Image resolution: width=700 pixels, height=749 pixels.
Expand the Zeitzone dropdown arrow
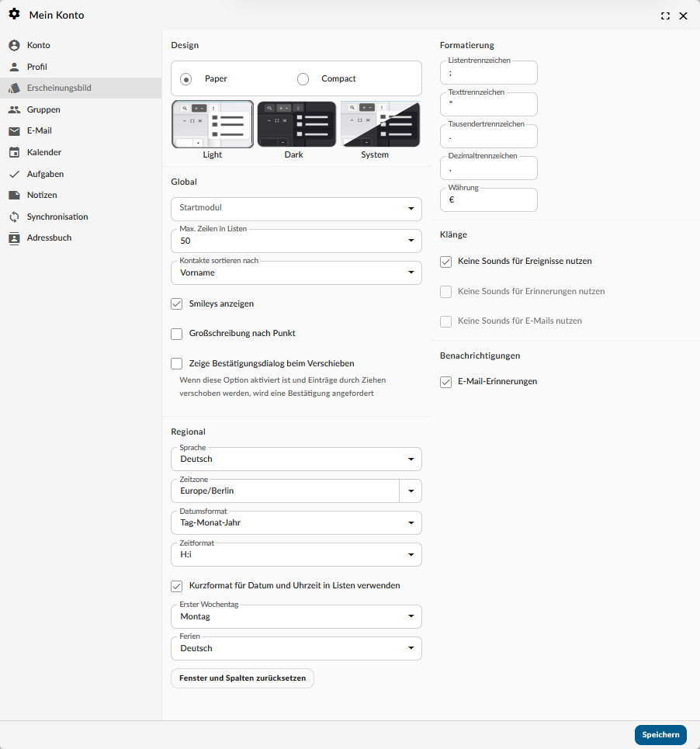click(411, 491)
